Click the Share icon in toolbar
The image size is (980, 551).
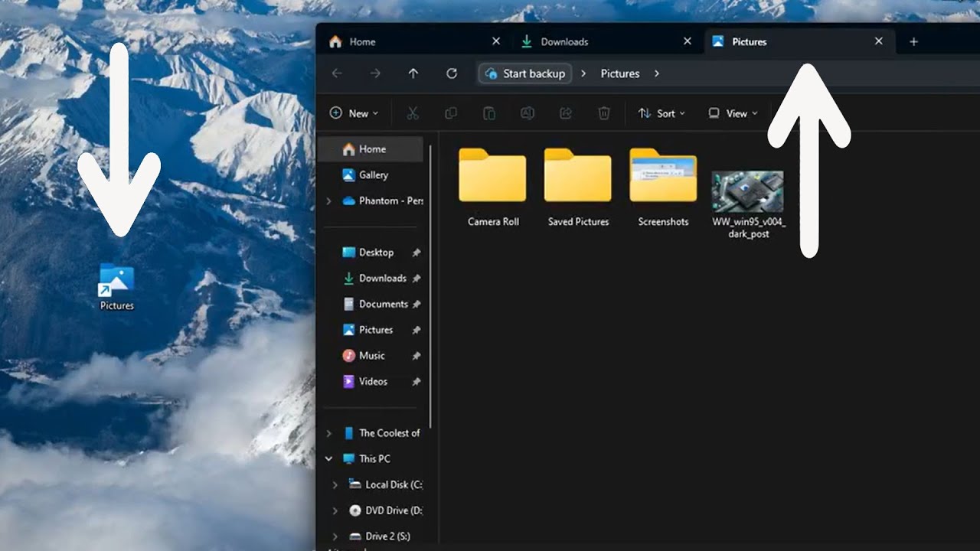point(566,113)
